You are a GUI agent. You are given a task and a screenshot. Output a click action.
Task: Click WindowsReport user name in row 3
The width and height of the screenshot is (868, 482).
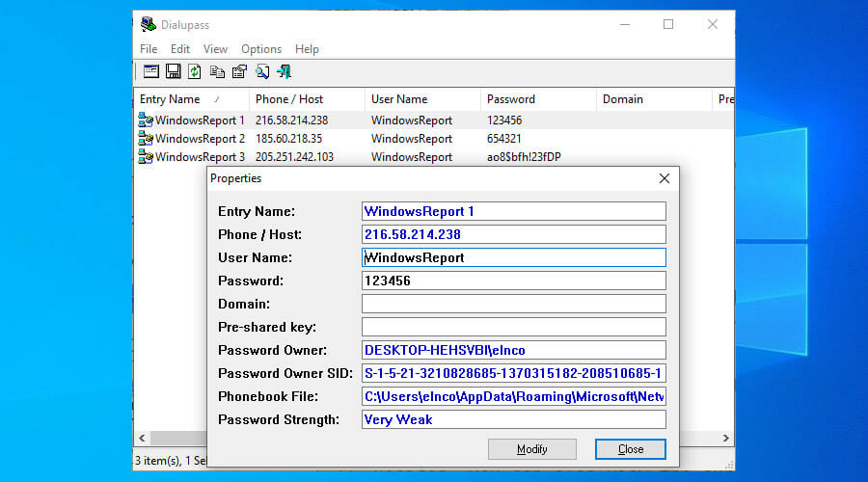pos(411,156)
